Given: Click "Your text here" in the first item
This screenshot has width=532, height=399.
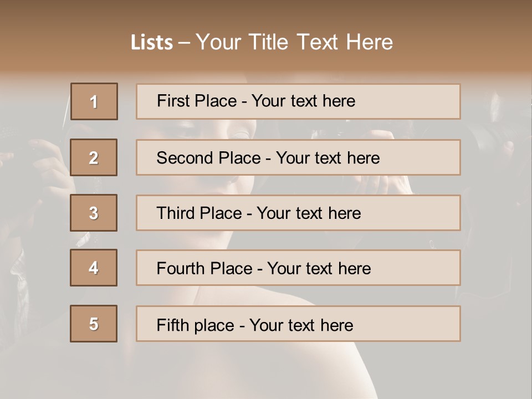Looking at the screenshot, I should [x=303, y=101].
